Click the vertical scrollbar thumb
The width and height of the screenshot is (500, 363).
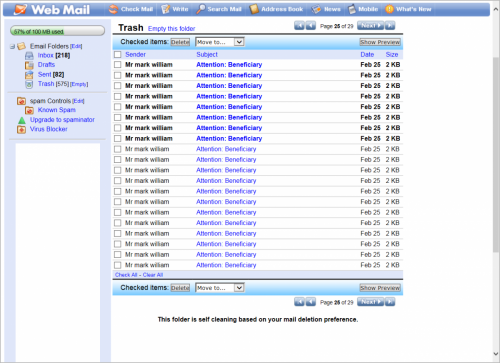[x=496, y=154]
